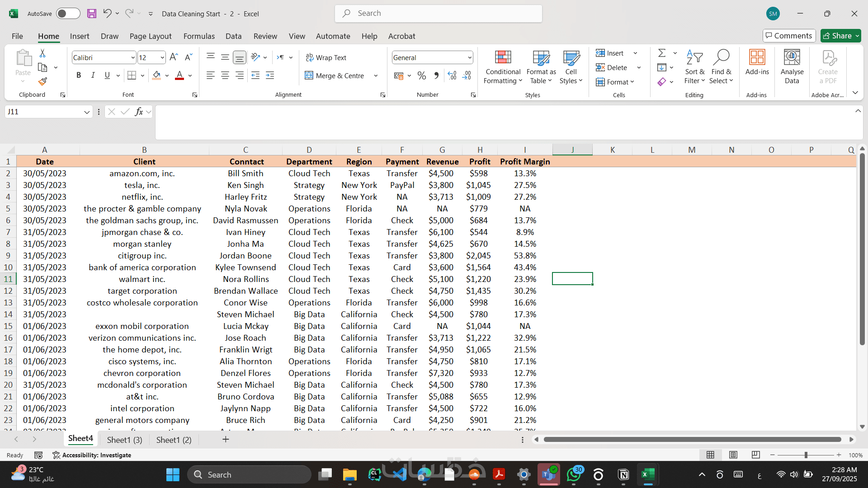Expand the font name Calibri dropdown

(133, 58)
